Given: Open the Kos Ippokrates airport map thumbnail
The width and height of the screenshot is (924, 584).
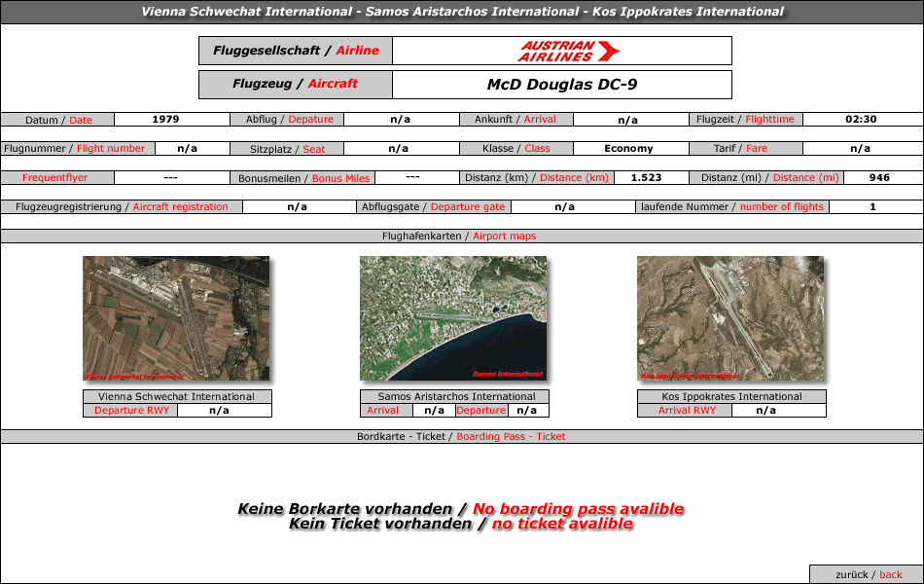Looking at the screenshot, I should (730, 318).
